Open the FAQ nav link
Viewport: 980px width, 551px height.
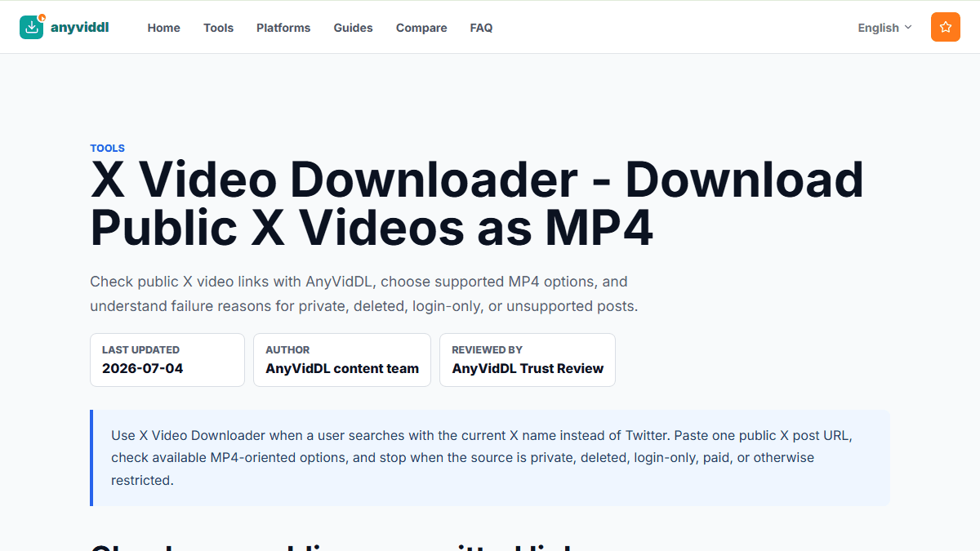point(482,28)
